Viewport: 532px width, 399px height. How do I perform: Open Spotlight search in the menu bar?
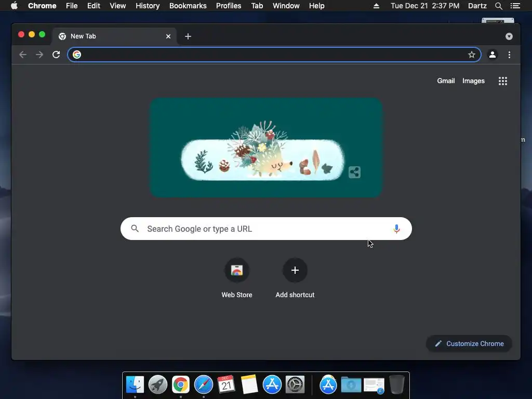click(x=498, y=6)
